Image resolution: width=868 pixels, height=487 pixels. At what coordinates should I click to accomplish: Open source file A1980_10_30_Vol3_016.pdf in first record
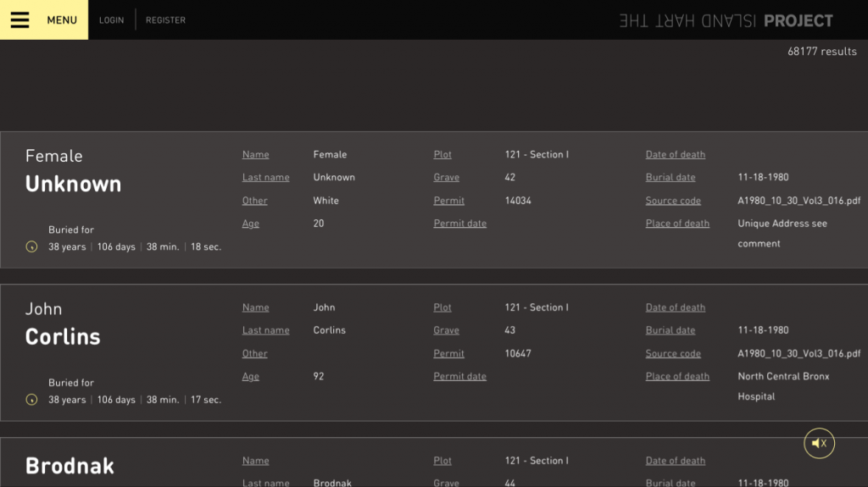798,201
